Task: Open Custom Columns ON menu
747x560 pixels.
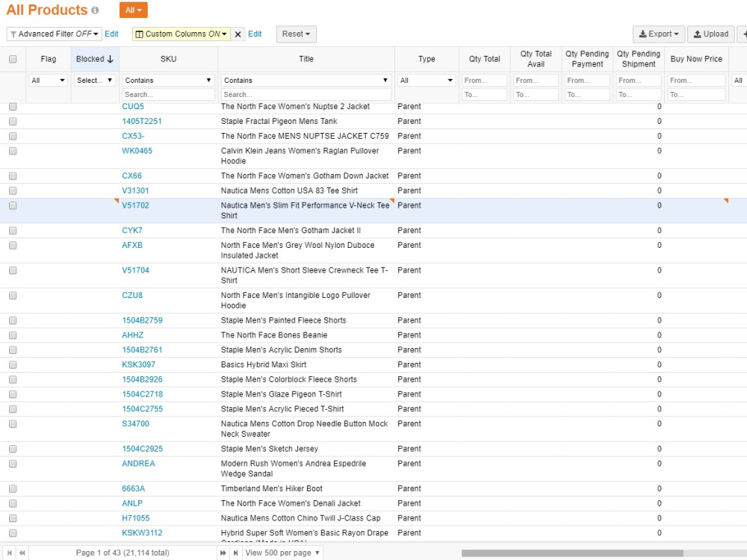Action: click(181, 34)
